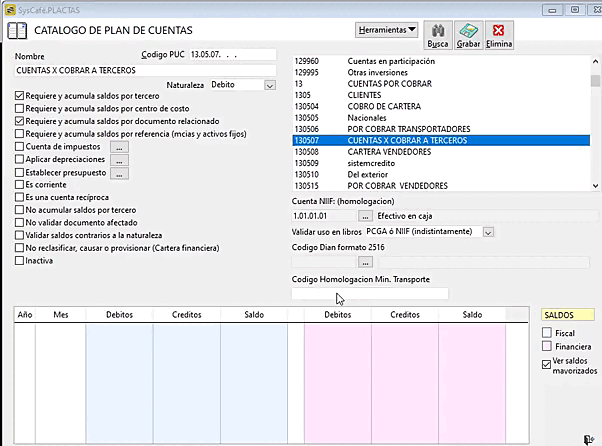Delete account with Elimina icon

pos(499,35)
